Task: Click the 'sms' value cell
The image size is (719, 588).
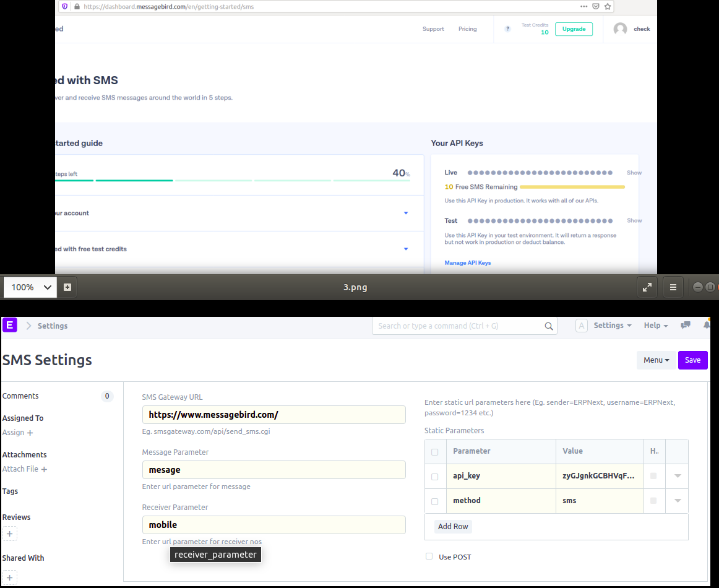Action: pyautogui.click(x=600, y=501)
